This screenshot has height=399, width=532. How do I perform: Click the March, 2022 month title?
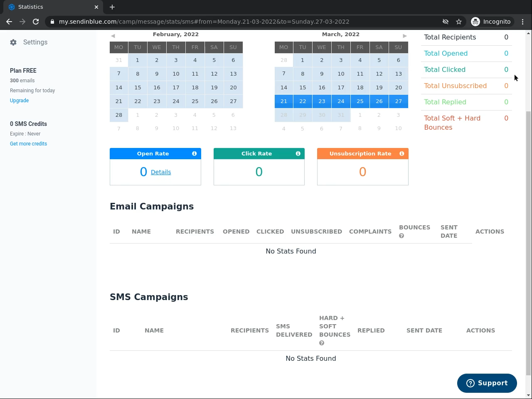pyautogui.click(x=341, y=34)
